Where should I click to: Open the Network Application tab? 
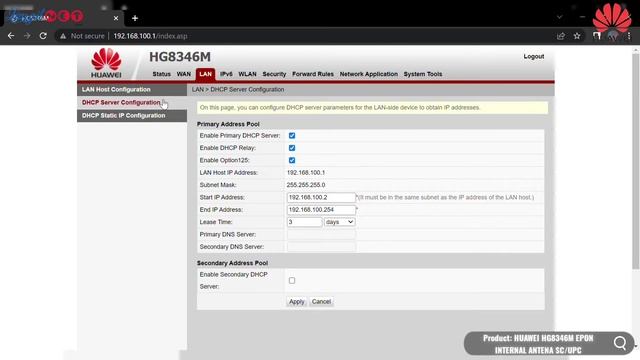[x=369, y=74]
